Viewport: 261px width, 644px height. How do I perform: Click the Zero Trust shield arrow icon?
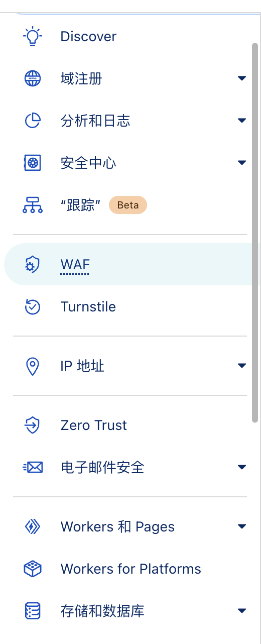click(33, 425)
